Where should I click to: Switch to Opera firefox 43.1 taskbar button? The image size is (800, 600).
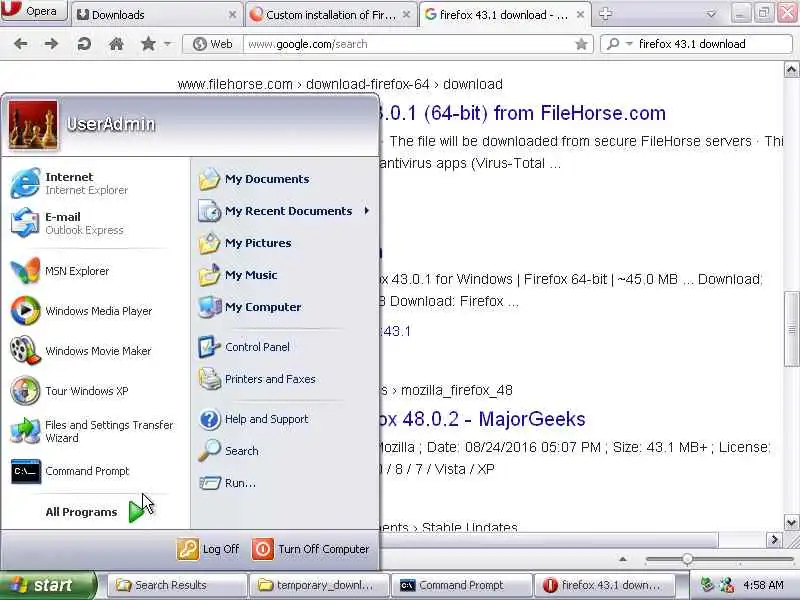point(604,585)
